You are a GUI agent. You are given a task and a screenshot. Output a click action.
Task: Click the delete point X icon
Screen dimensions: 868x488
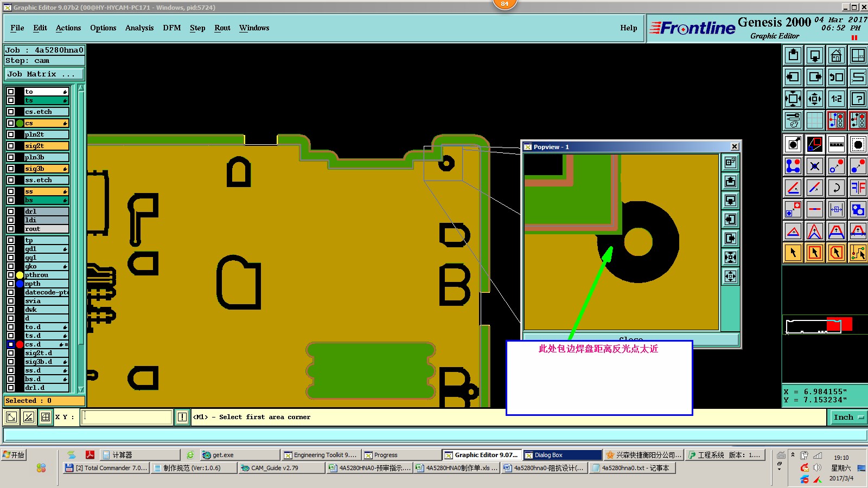814,166
